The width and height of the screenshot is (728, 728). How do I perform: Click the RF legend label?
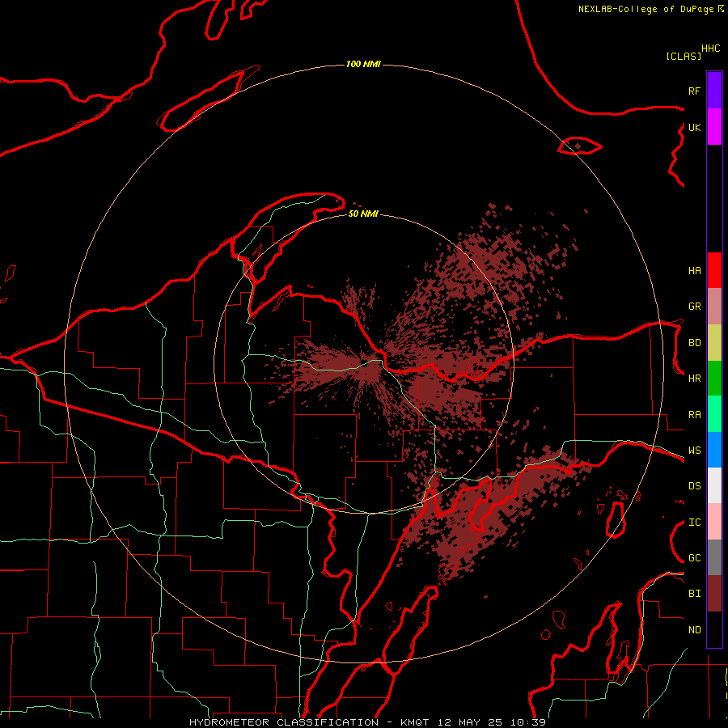click(x=694, y=91)
